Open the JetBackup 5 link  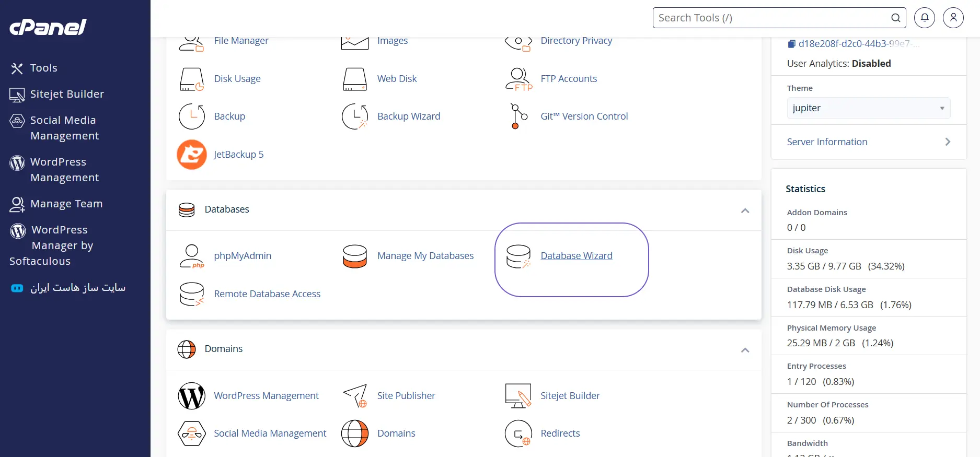click(239, 155)
